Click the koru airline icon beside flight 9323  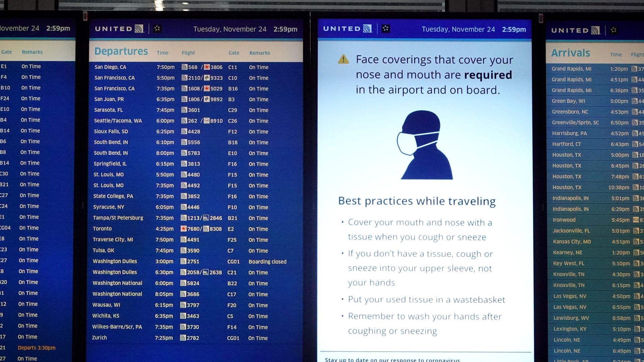[x=207, y=78]
